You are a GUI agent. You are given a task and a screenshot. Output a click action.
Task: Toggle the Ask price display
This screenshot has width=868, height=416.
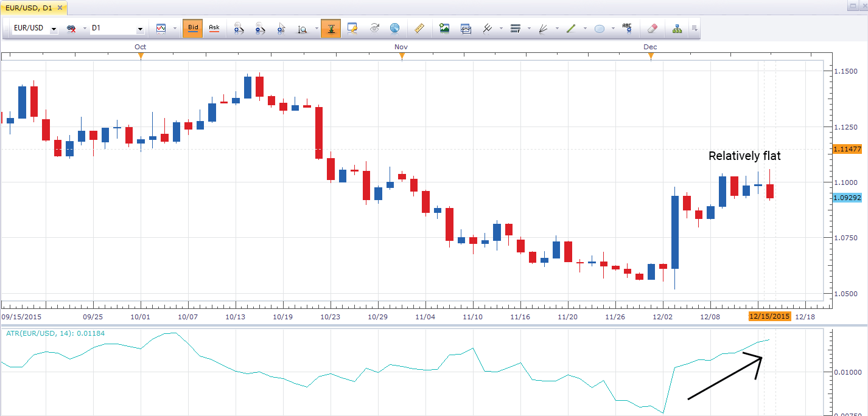point(214,28)
